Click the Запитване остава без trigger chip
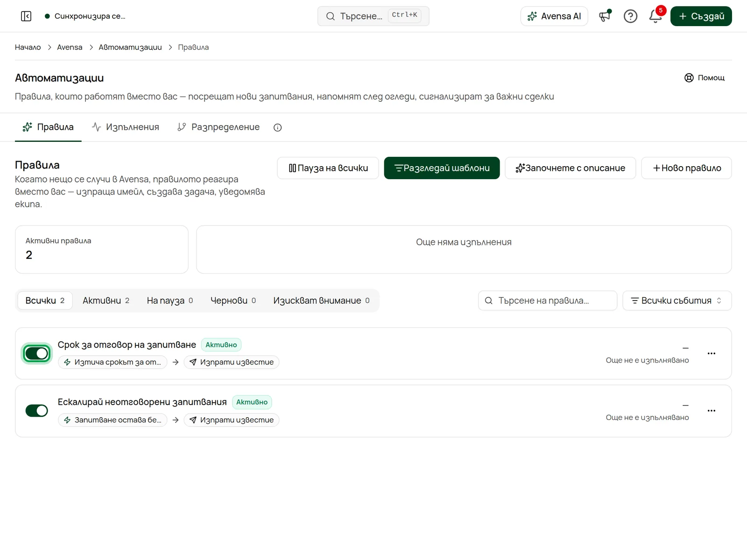 113,420
